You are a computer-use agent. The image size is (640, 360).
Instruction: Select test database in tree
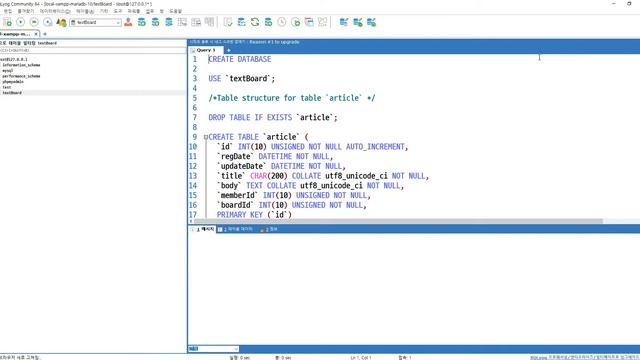click(7, 87)
